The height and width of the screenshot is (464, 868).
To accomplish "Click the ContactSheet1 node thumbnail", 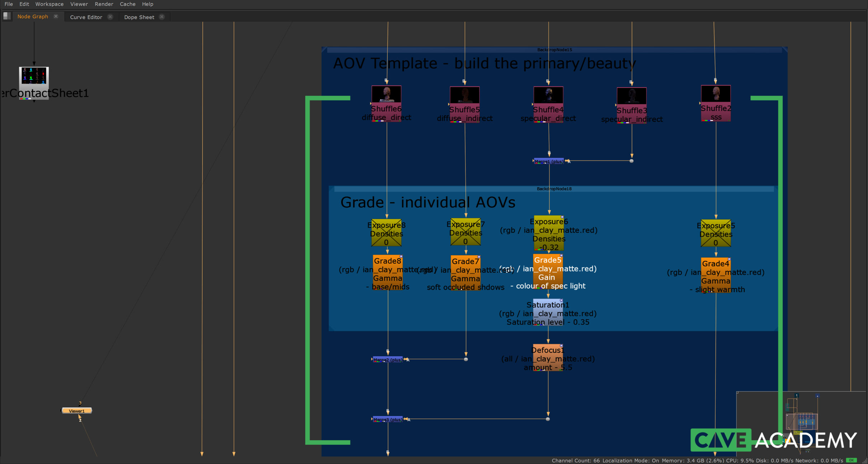I will point(34,76).
